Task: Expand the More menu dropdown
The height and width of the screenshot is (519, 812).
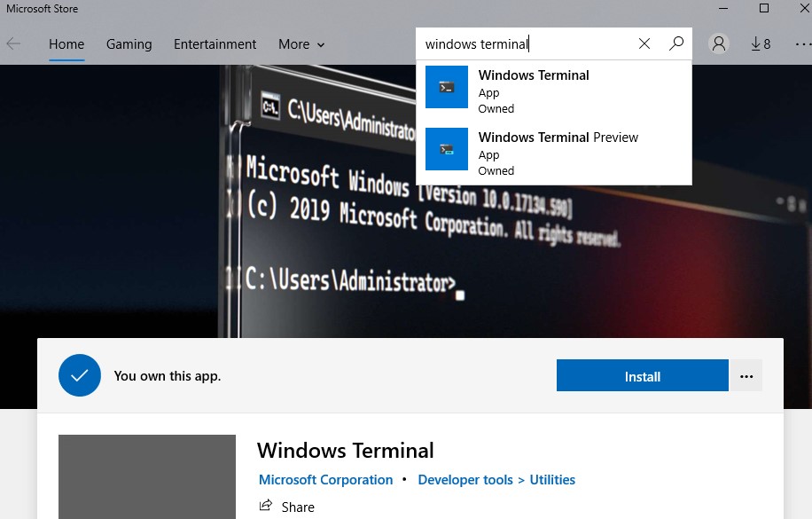Action: point(301,44)
